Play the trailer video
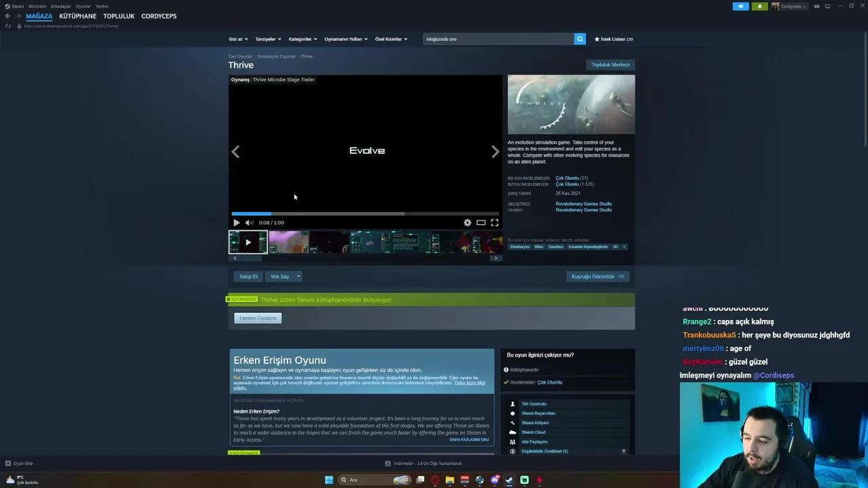Viewport: 868px width, 488px height. pyautogui.click(x=236, y=222)
